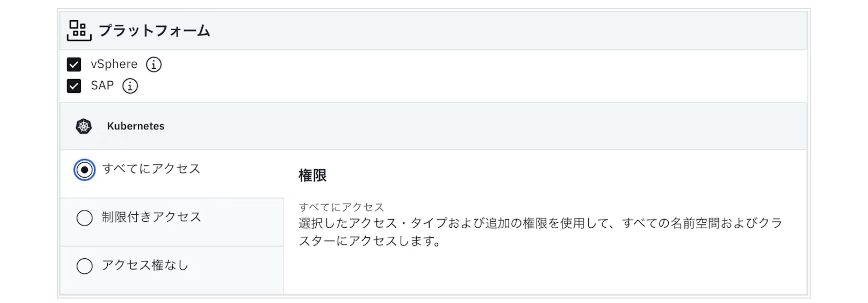
Task: Click the すべてにアクセス radio option label
Action: point(151,169)
